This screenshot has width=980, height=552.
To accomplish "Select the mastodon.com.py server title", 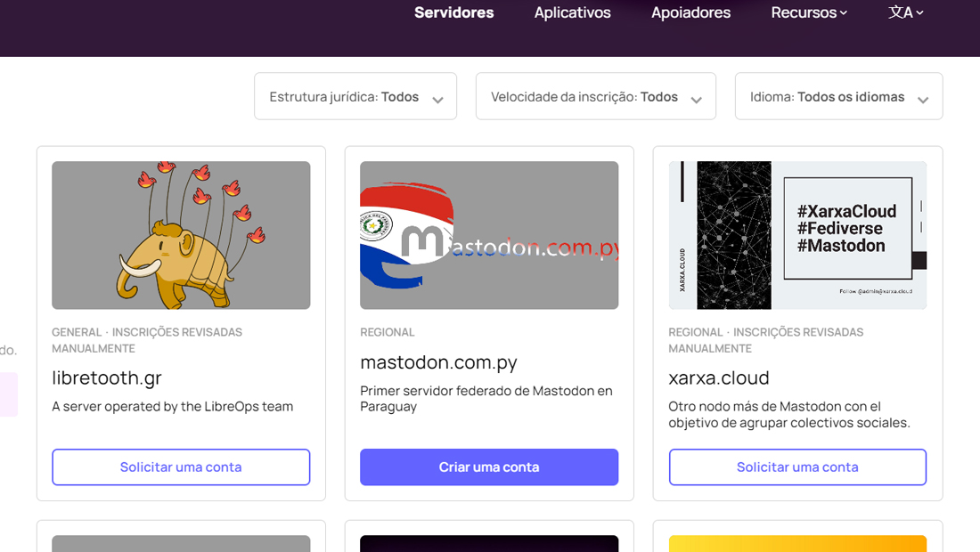I will pos(438,362).
